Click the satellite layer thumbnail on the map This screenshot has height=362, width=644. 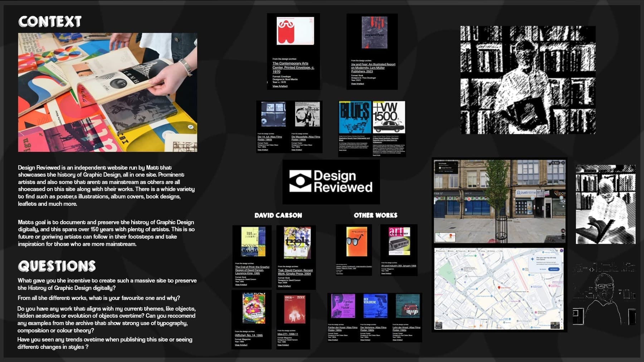439,325
